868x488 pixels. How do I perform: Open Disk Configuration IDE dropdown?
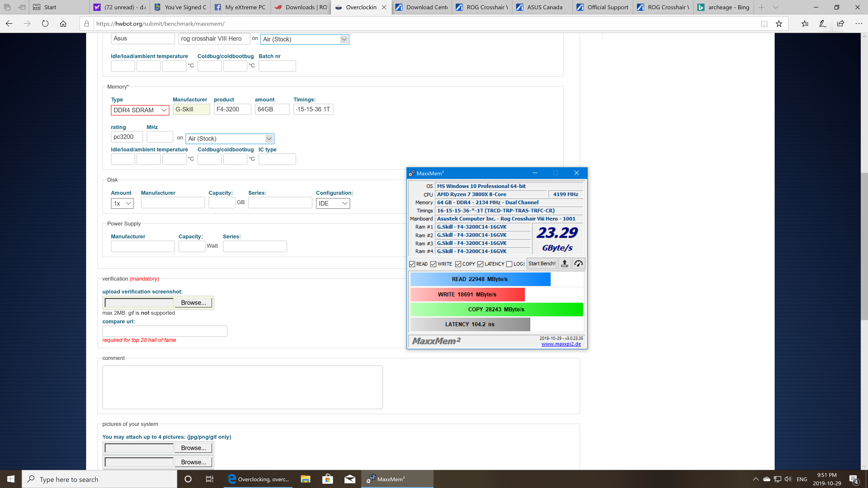[333, 203]
